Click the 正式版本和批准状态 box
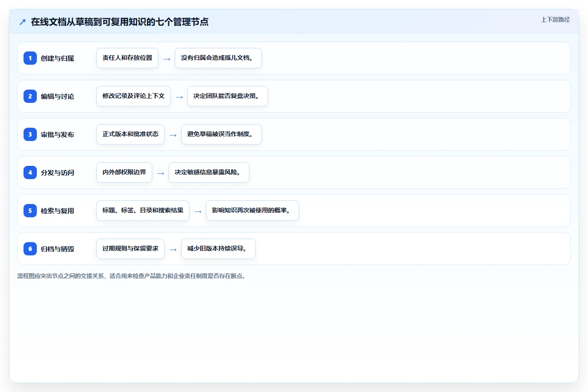Screen dimensions: 588x392 pos(130,134)
